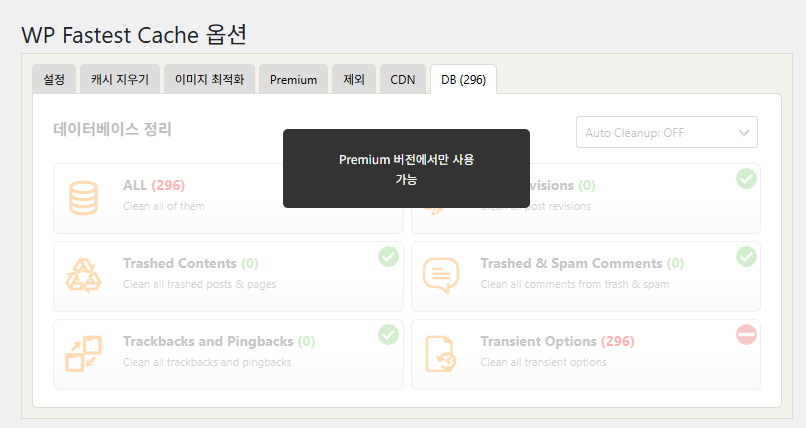
Task: Click the green checkmark on Trashed Contents card
Action: pos(389,256)
